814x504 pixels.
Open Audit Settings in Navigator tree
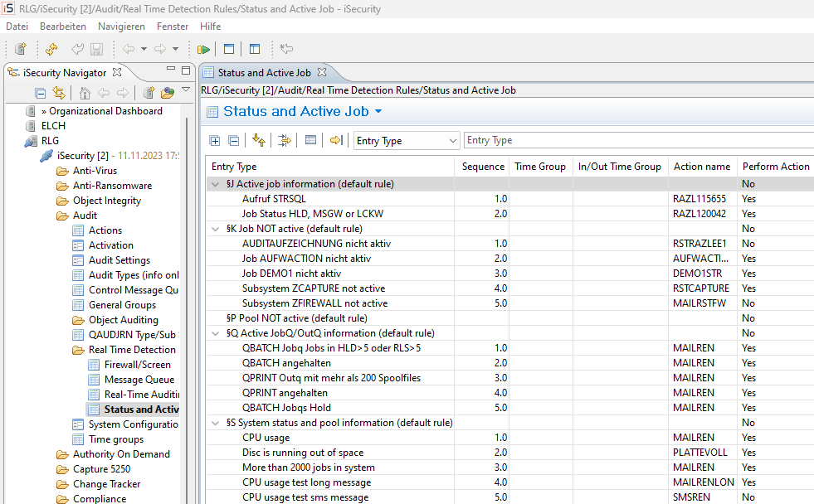pos(119,260)
